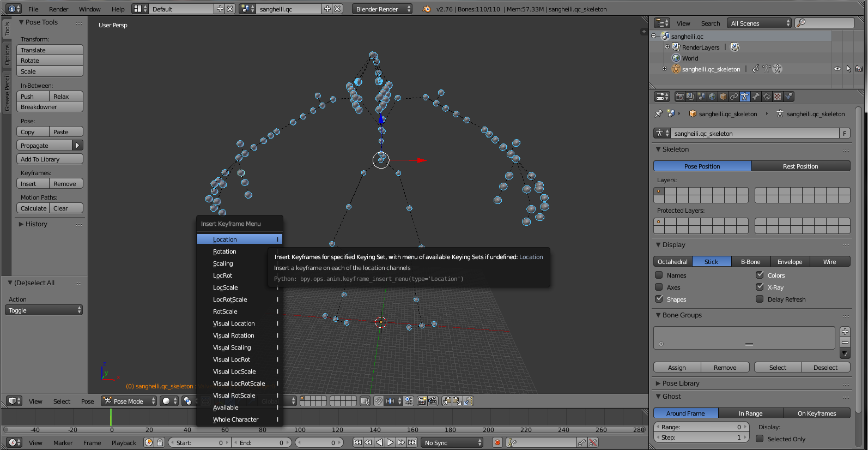
Task: Choose LocRotScale keying set
Action: coord(239,299)
